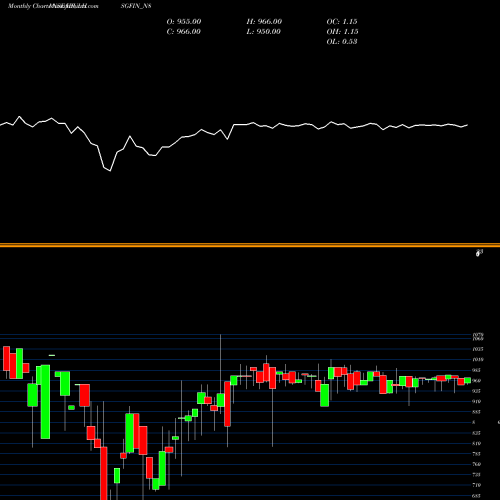This screenshot has width=500, height=500.
Task: Click the OH: 1.15 reading
Action: tap(342, 32)
